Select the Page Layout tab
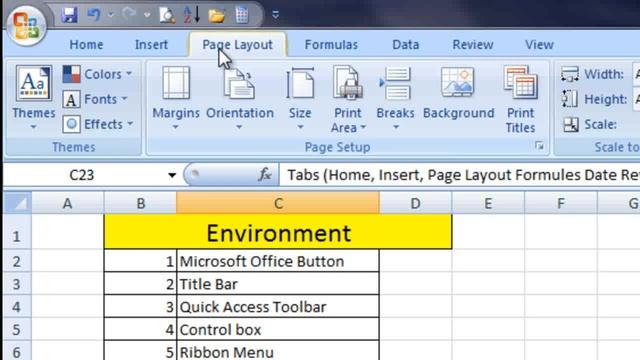This screenshot has width=640, height=360. (238, 44)
